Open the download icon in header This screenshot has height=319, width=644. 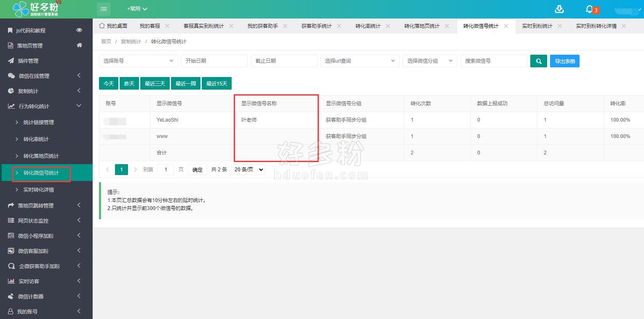pos(559,9)
